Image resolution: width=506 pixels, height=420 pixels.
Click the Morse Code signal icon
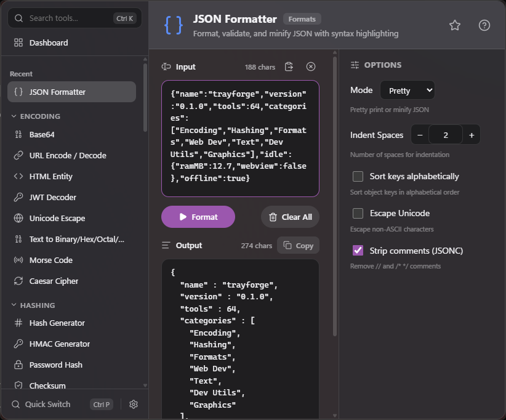pos(18,260)
